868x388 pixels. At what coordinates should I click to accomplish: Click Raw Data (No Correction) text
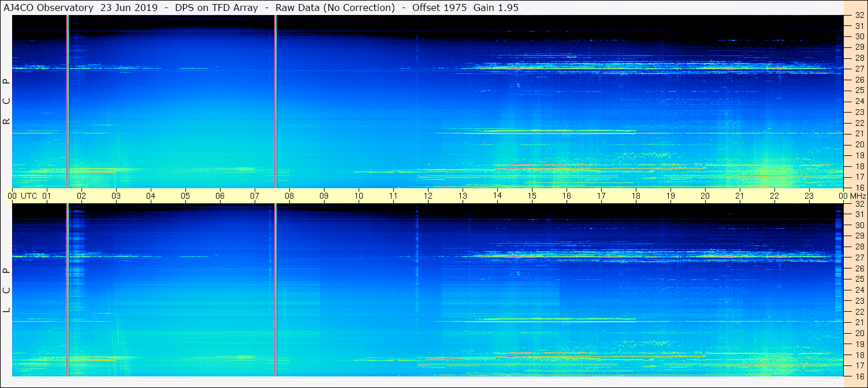click(x=336, y=8)
